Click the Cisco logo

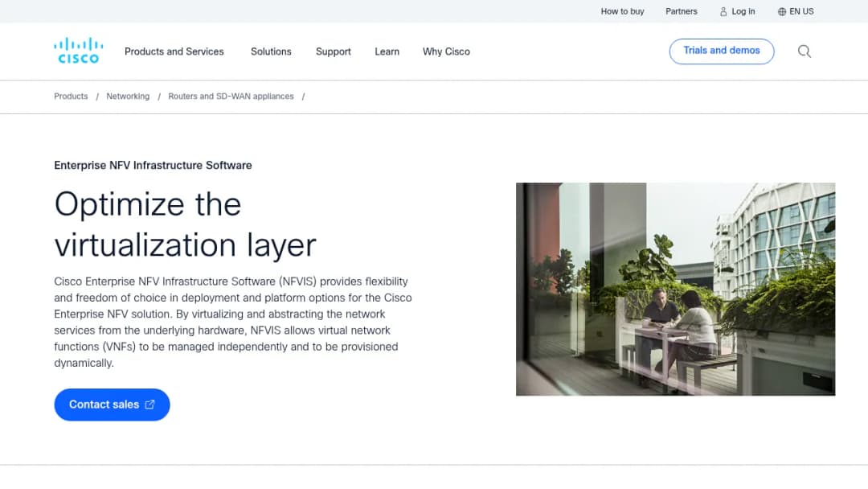(78, 51)
